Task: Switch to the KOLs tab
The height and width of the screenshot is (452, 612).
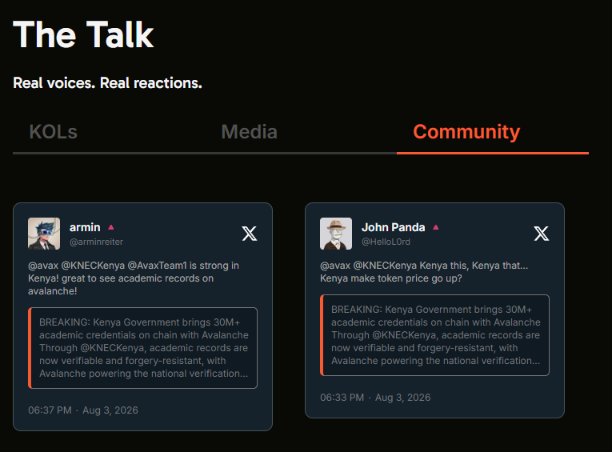Action: point(53,132)
